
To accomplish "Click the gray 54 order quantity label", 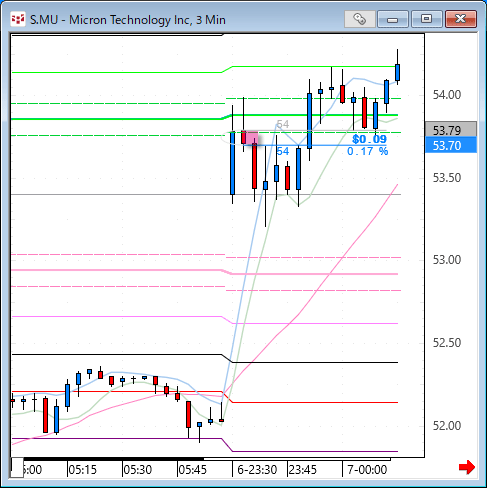I will pos(283,124).
